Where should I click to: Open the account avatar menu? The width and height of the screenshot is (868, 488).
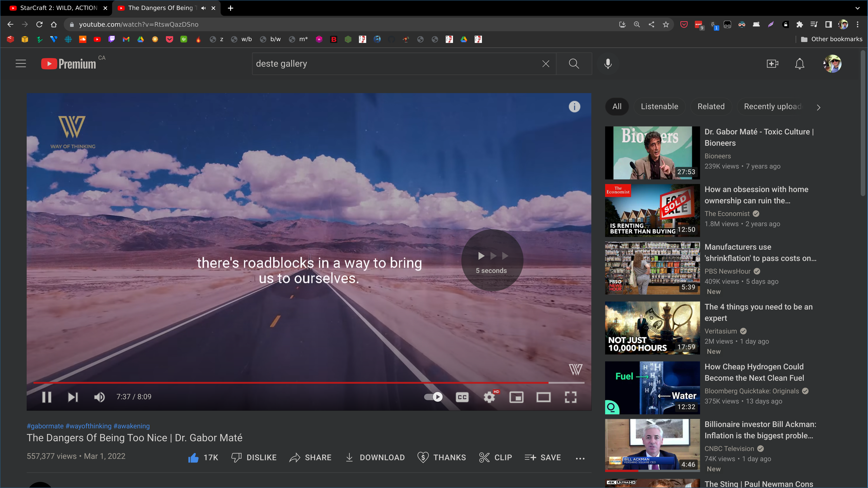[832, 64]
